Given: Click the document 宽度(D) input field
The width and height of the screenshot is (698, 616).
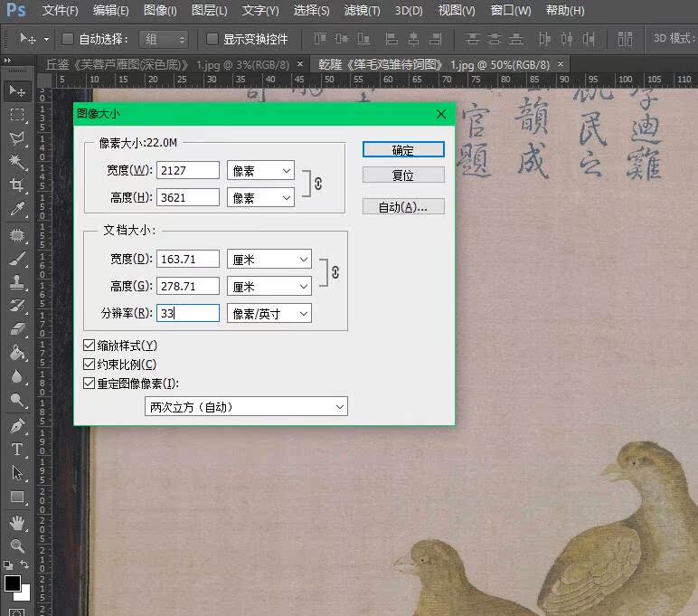Looking at the screenshot, I should pyautogui.click(x=188, y=259).
